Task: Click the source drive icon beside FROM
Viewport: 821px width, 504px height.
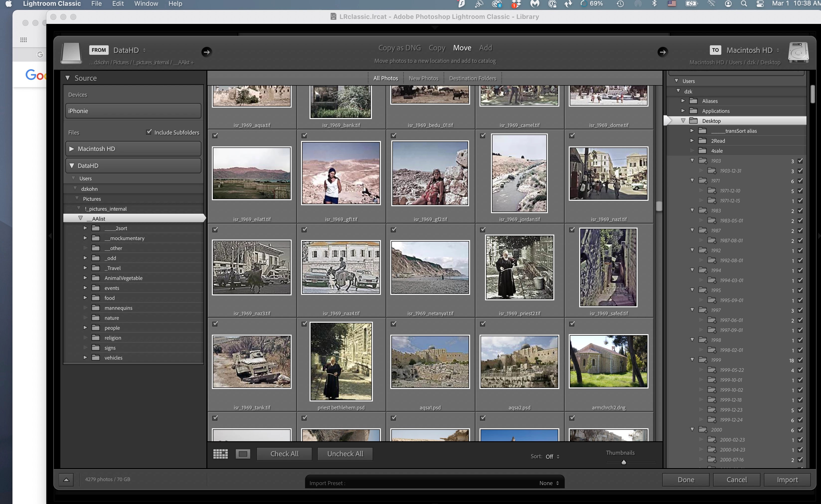Action: coord(71,53)
